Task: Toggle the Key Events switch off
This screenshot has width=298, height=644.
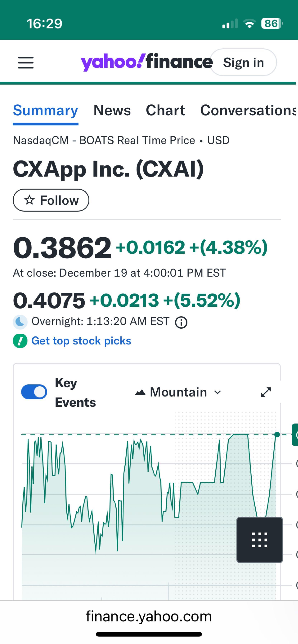Action: click(x=34, y=392)
